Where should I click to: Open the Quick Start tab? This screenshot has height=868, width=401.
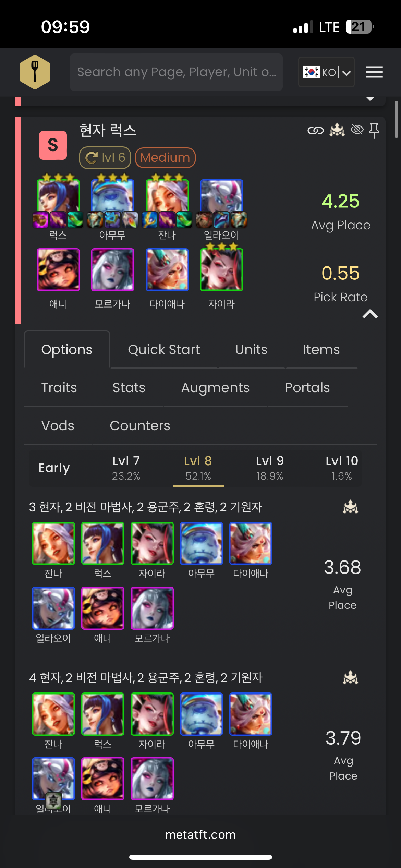pos(164,350)
